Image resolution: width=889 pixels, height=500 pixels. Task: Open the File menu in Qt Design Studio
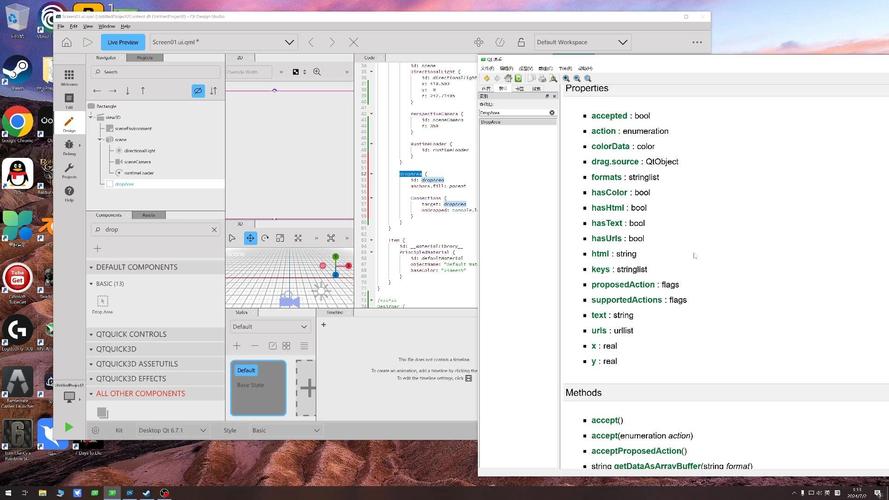61,27
